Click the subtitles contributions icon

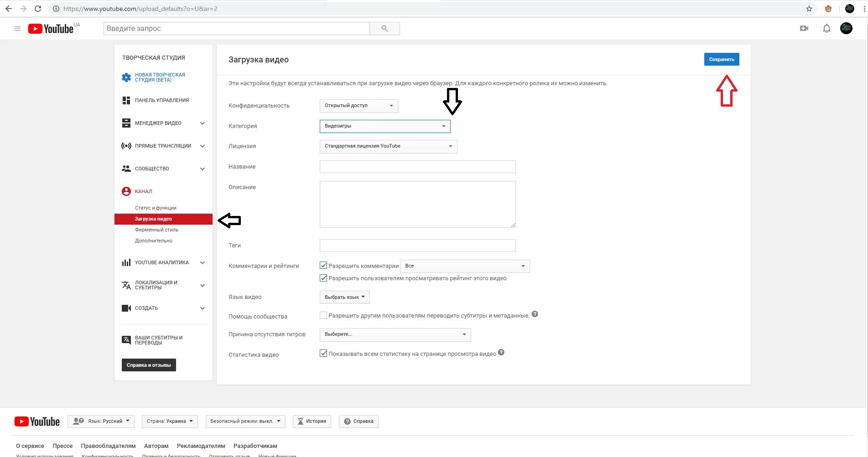pyautogui.click(x=126, y=340)
